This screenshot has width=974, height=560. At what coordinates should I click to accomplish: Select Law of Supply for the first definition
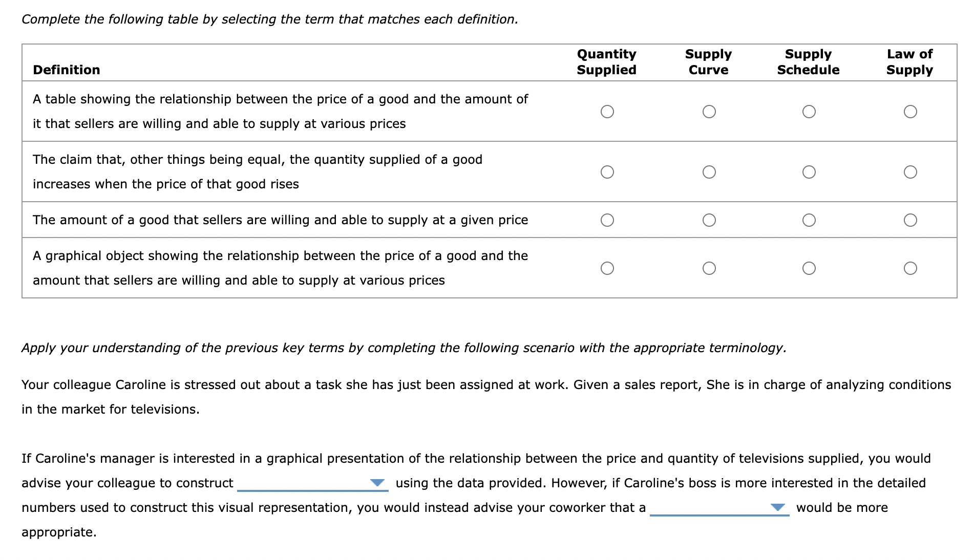(x=910, y=111)
